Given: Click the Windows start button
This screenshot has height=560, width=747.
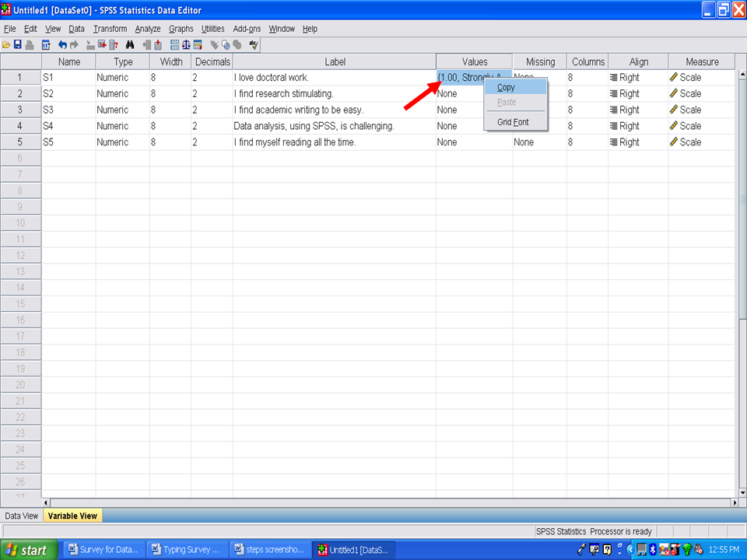Looking at the screenshot, I should (x=28, y=550).
